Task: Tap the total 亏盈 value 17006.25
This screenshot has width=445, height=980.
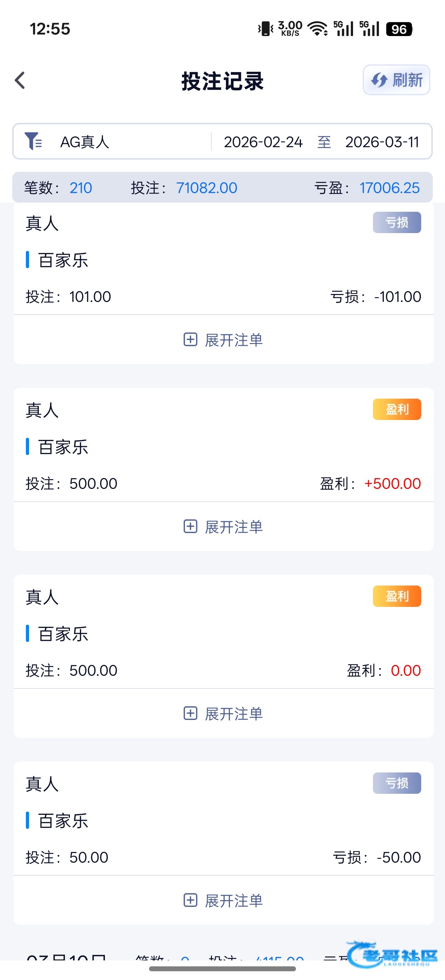Action: coord(389,188)
